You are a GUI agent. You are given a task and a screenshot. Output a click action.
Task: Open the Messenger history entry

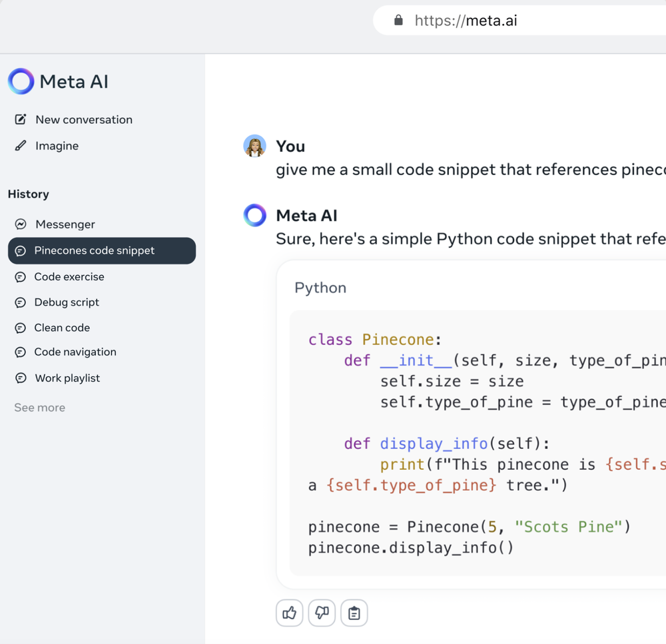(55, 224)
